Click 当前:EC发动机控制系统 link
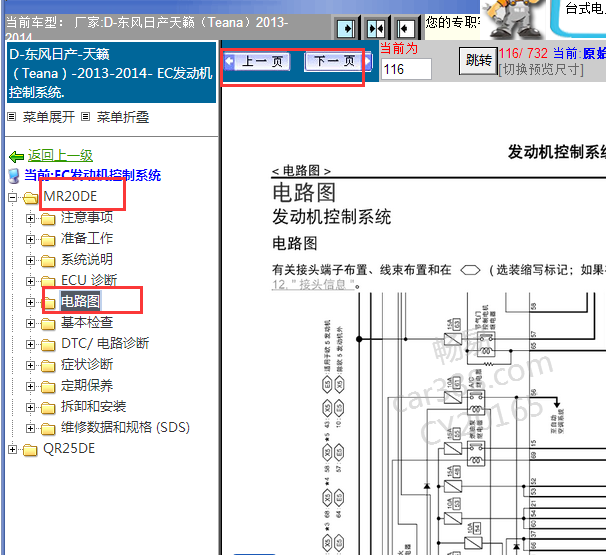Viewport: 606px width, 555px height. 93,175
